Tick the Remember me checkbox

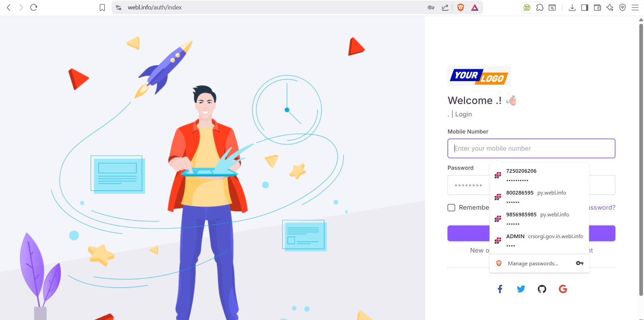pos(451,208)
